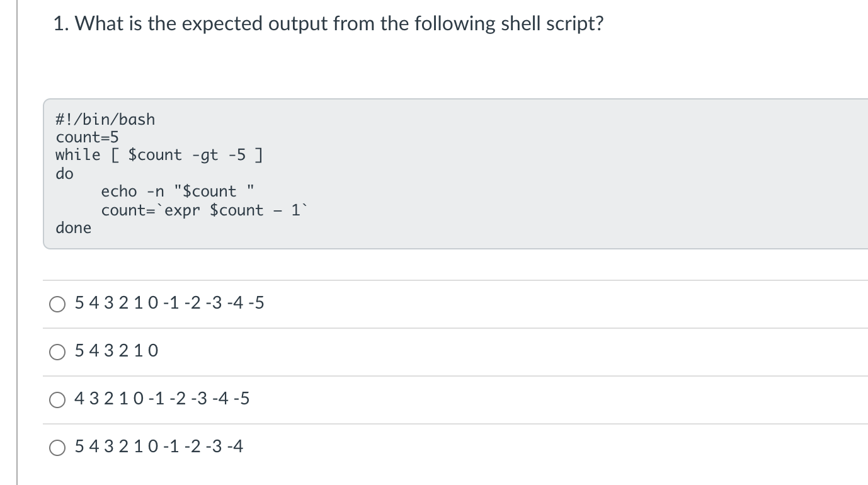The height and width of the screenshot is (485, 868).
Task: Click the "count=5" line in the code
Action: pyautogui.click(x=87, y=137)
